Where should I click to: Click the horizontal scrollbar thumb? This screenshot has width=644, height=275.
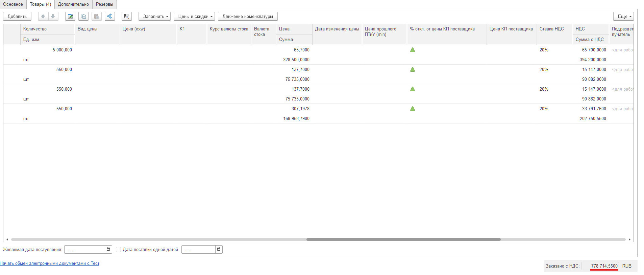pos(403,239)
